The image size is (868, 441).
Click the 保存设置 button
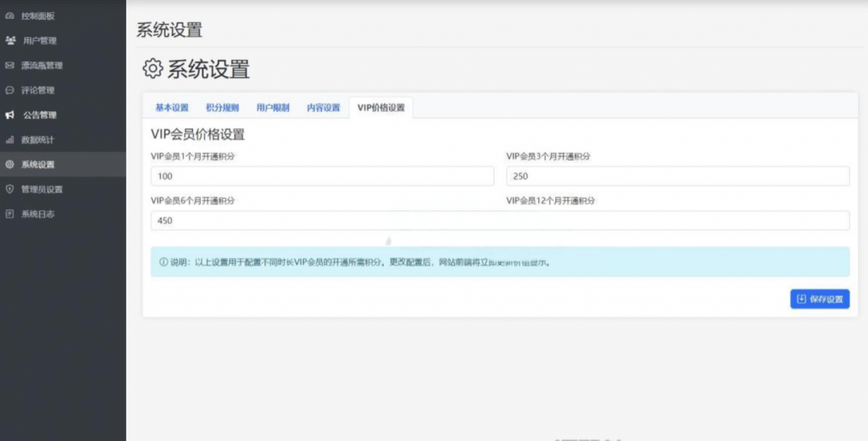pos(820,299)
